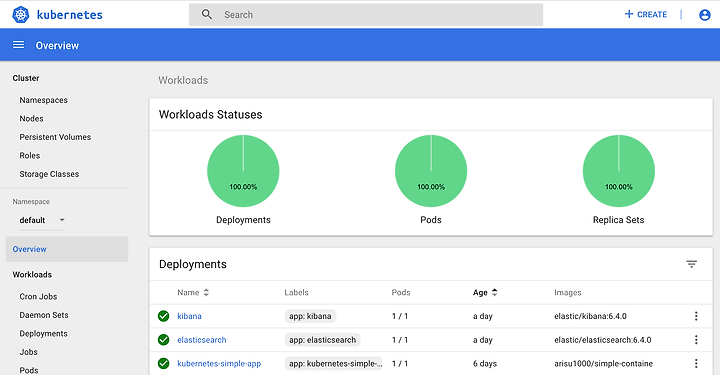Click the plus CREATE button
Image resolution: width=720 pixels, height=375 pixels.
click(646, 14)
